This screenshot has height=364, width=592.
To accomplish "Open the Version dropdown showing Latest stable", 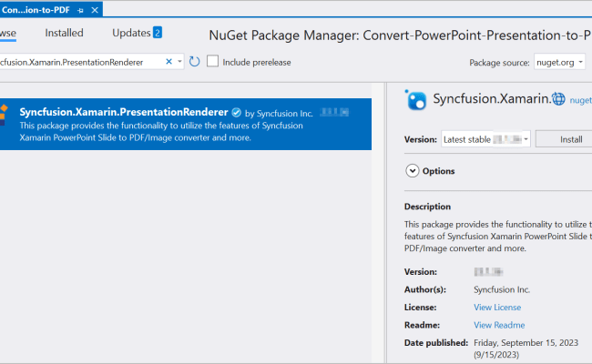I will 485,139.
